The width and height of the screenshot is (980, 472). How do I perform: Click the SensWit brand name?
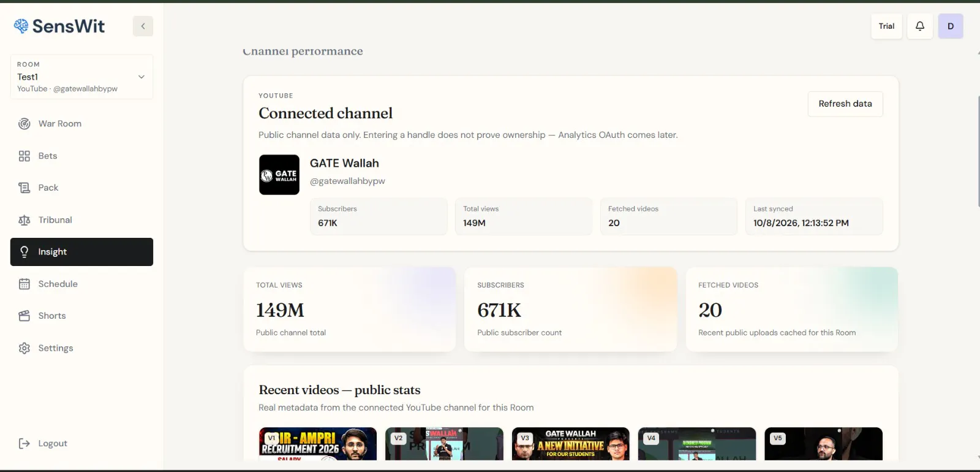coord(69,26)
